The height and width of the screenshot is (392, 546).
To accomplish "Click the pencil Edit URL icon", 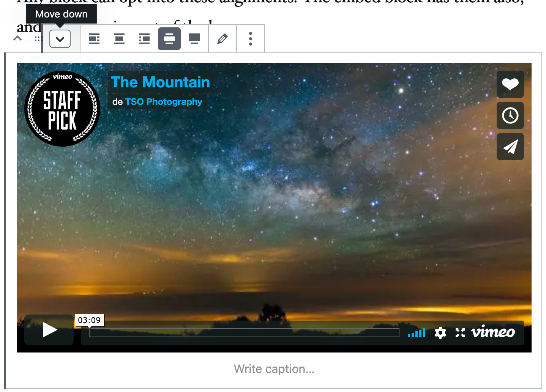I will 223,39.
